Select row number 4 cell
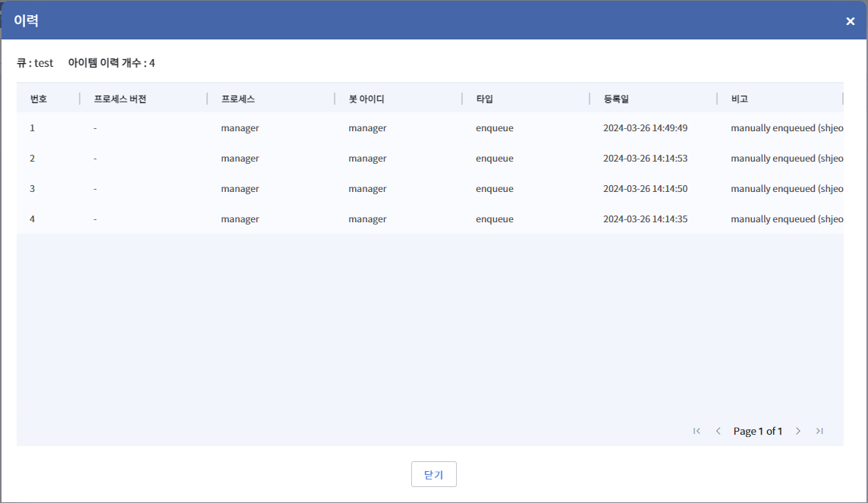Image resolution: width=868 pixels, height=503 pixels. point(32,219)
